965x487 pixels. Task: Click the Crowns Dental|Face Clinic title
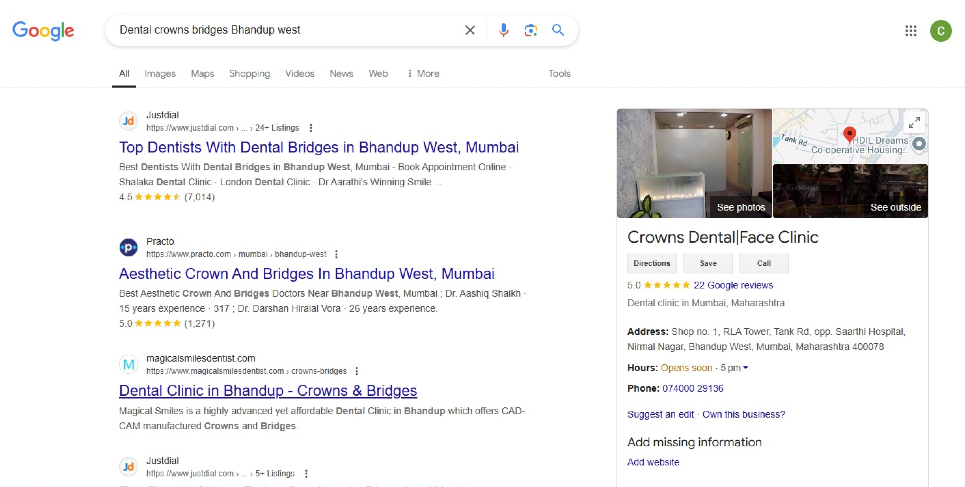point(723,237)
